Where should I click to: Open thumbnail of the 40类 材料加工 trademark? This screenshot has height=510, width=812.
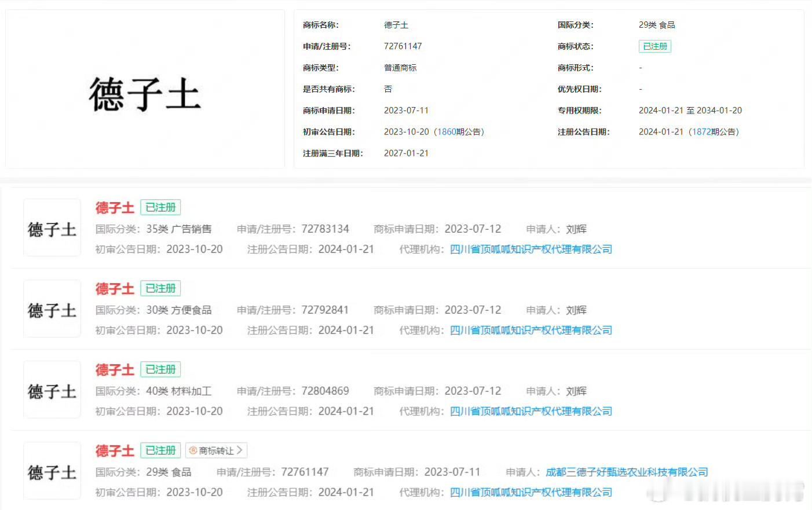pos(52,390)
